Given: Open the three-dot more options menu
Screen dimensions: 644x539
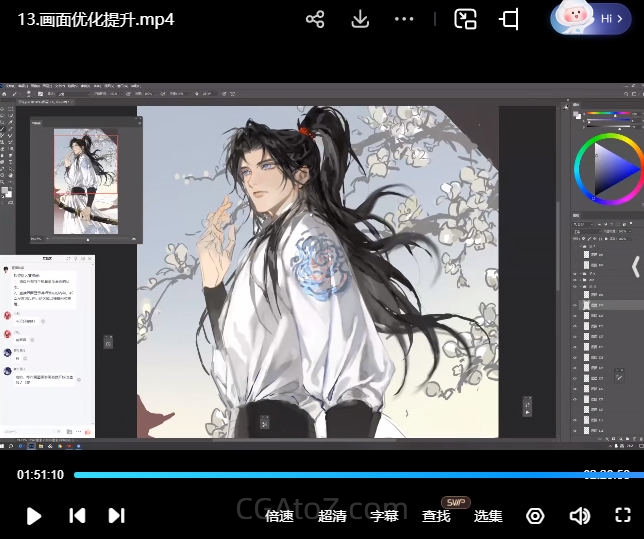Looking at the screenshot, I should (x=404, y=19).
